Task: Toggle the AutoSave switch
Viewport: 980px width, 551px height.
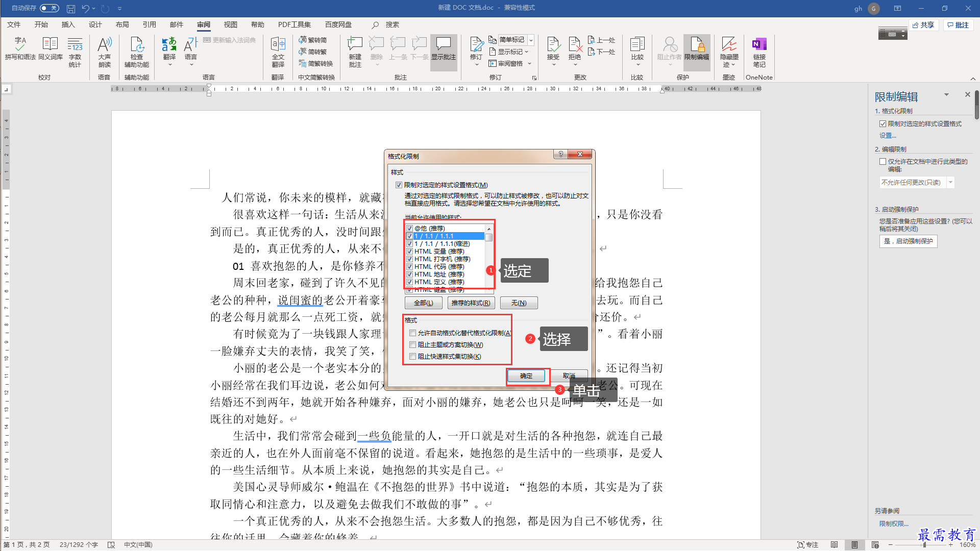Action: [x=49, y=8]
